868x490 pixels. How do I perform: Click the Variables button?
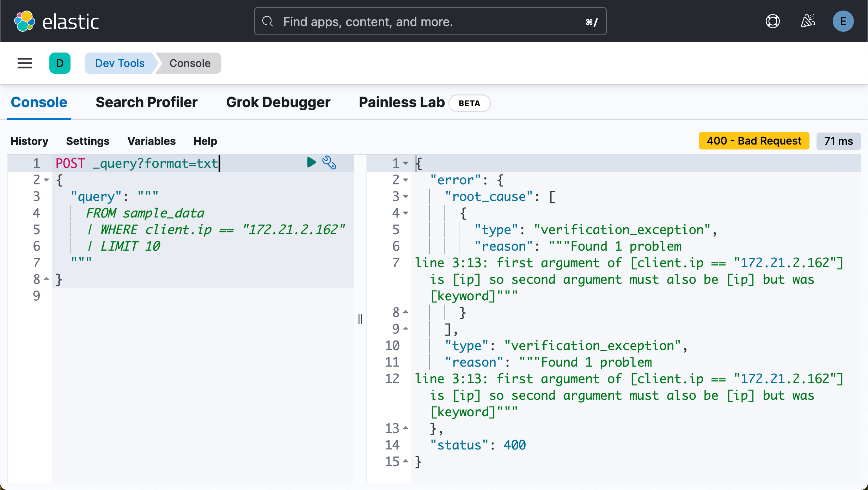tap(151, 141)
